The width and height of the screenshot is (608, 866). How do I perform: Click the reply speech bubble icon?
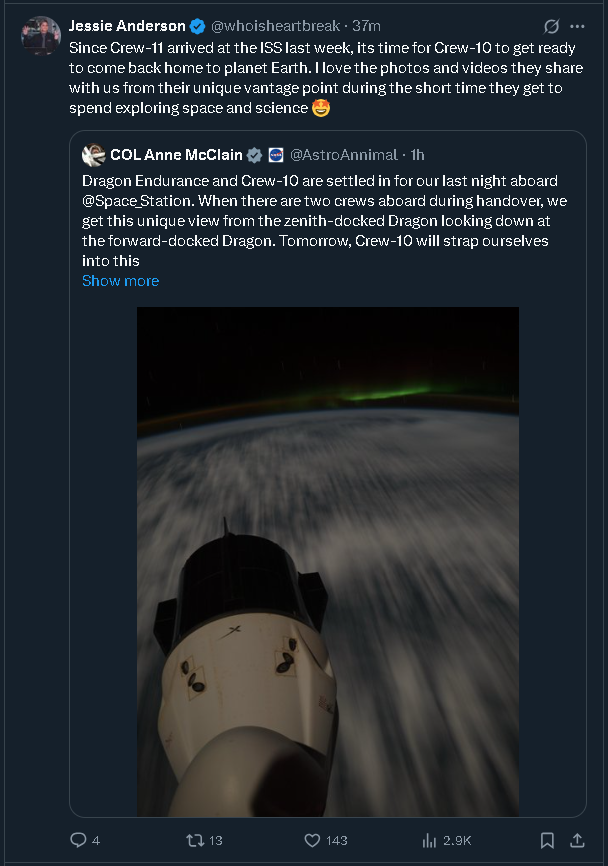tap(78, 840)
